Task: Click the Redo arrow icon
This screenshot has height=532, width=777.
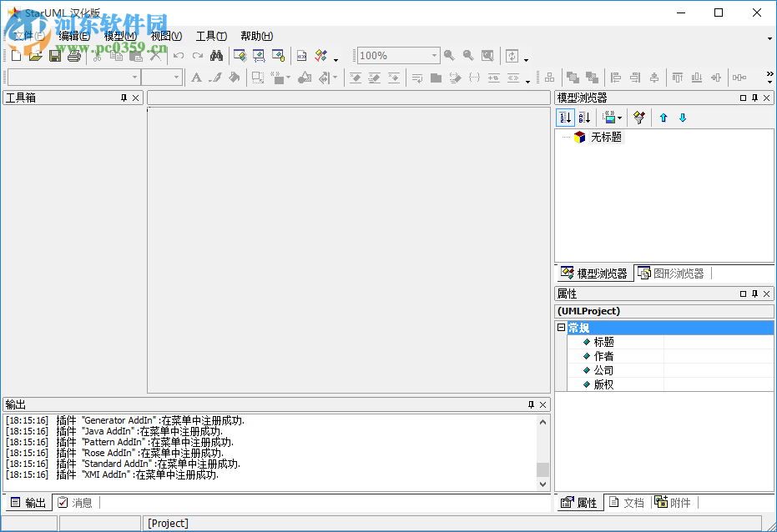Action: [x=198, y=55]
